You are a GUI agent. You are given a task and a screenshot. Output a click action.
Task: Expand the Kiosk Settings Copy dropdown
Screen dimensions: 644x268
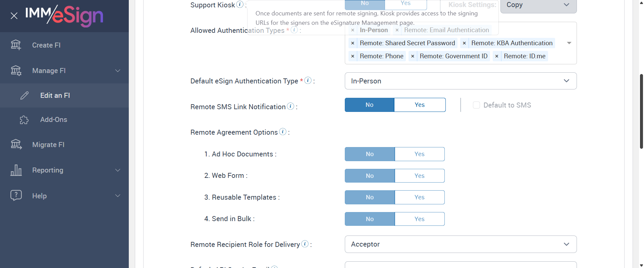538,5
